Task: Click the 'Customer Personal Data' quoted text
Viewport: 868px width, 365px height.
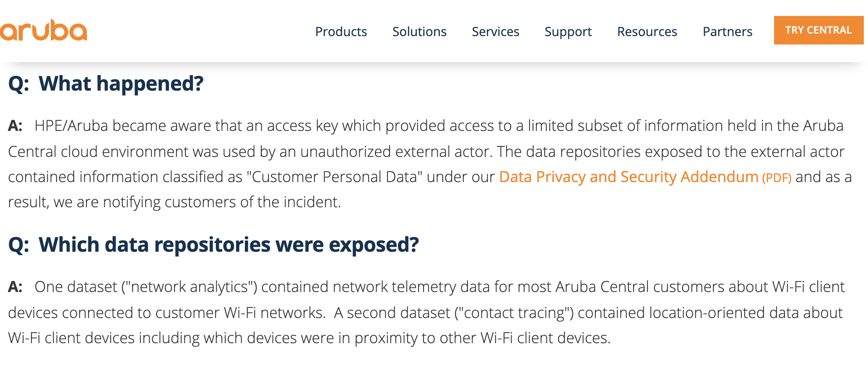Action: (x=334, y=177)
